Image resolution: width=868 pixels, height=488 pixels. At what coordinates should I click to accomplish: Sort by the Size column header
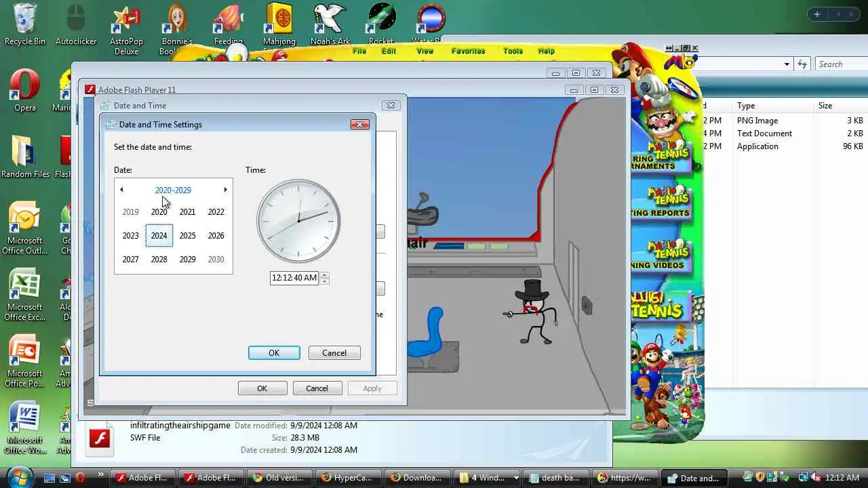841,106
